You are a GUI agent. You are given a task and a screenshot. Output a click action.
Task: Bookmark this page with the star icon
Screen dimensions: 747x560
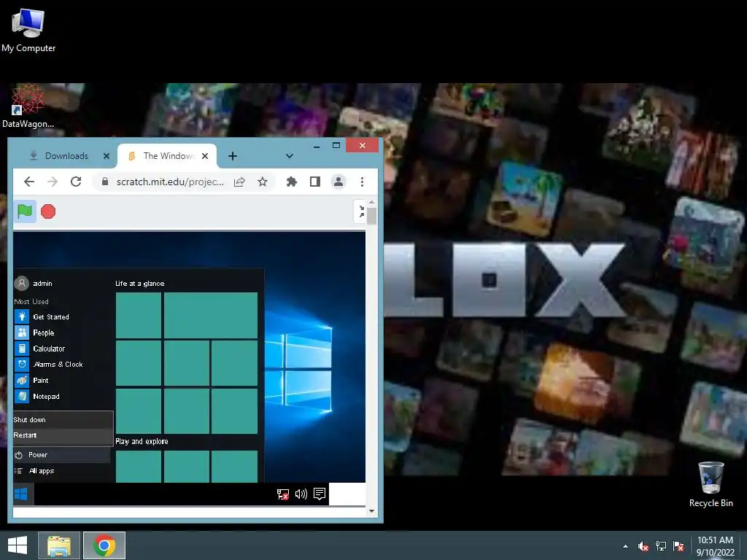(x=263, y=182)
